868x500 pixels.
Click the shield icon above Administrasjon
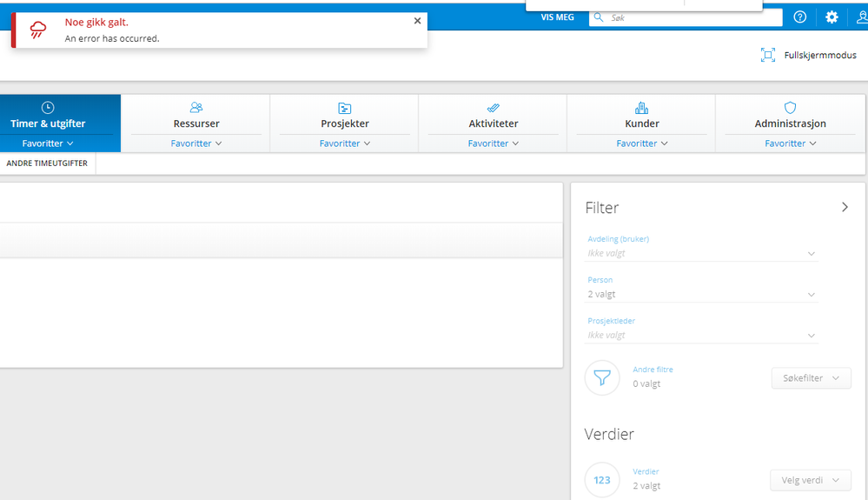(x=790, y=108)
